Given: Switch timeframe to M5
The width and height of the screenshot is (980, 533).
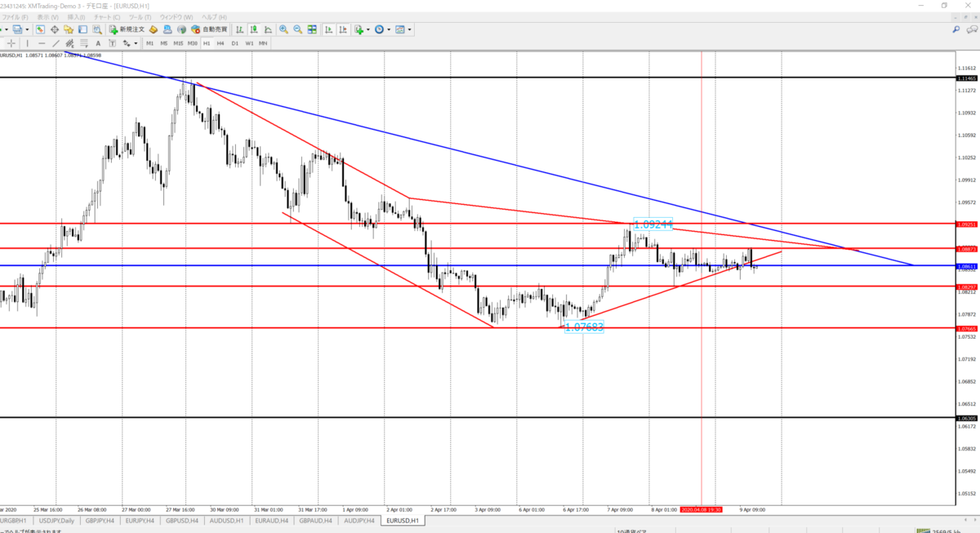Looking at the screenshot, I should click(x=164, y=43).
